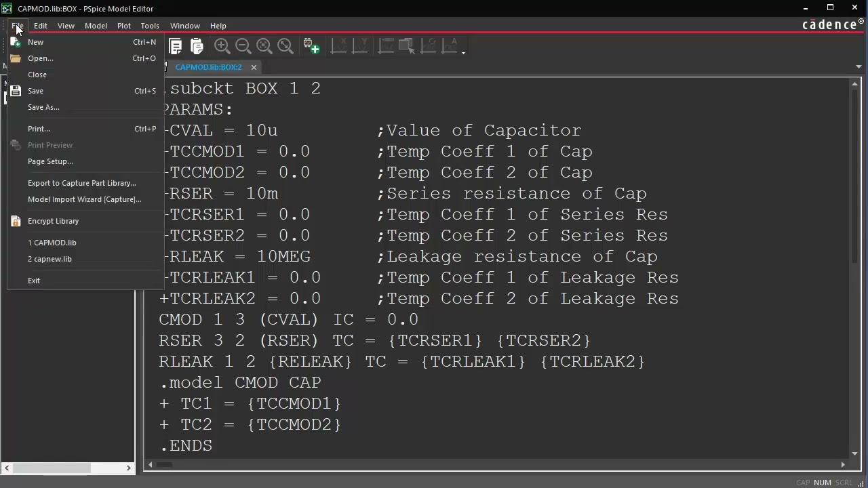The width and height of the screenshot is (868, 488).
Task: Click the editor horizontal scrollbar right arrow
Action: [x=843, y=464]
